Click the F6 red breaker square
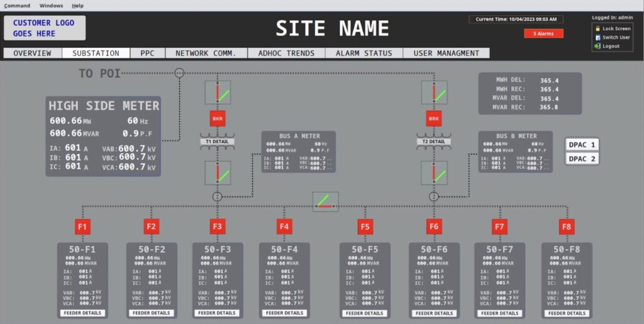Screen dimensions: 644x324 tap(434, 226)
